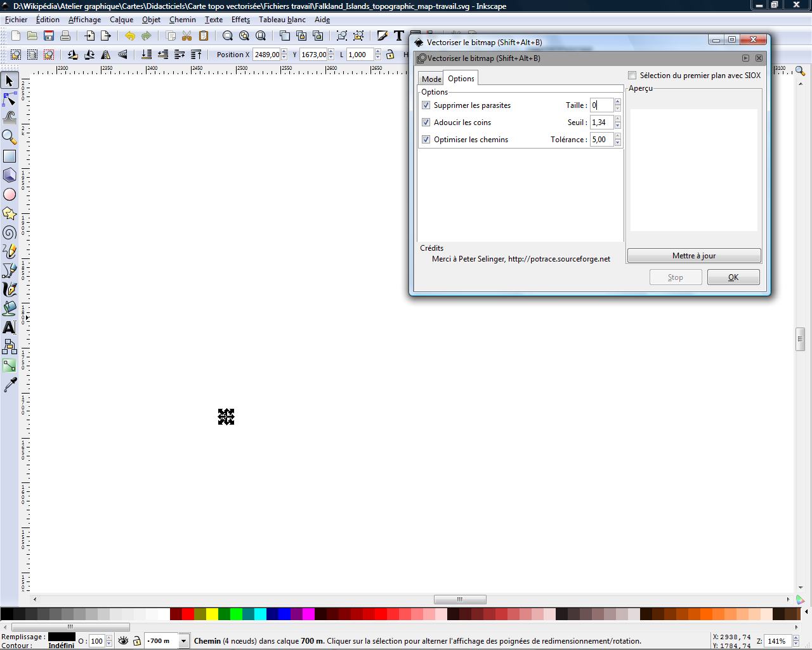
Task: Increase Tolérance using its up arrow
Action: pos(617,136)
